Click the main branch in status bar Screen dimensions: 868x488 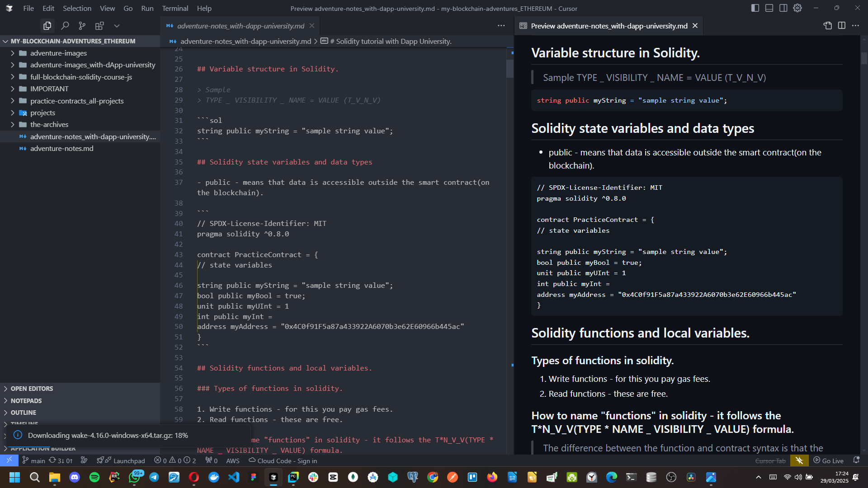coord(34,460)
